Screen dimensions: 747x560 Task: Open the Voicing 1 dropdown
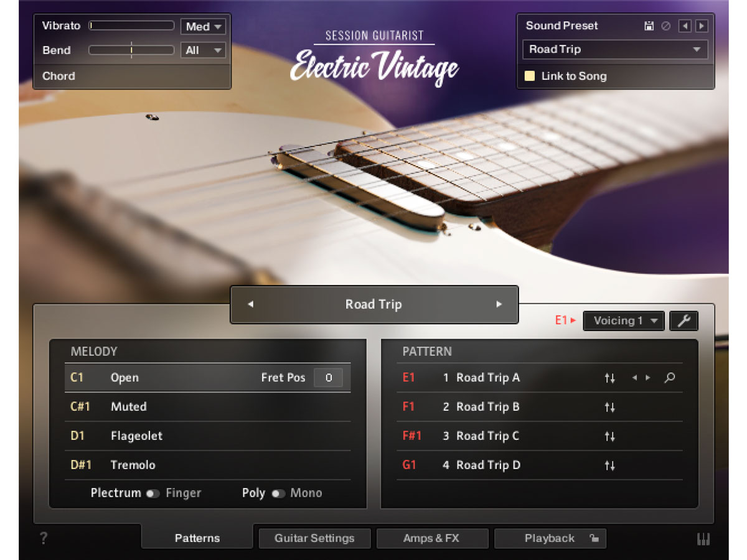(x=624, y=320)
